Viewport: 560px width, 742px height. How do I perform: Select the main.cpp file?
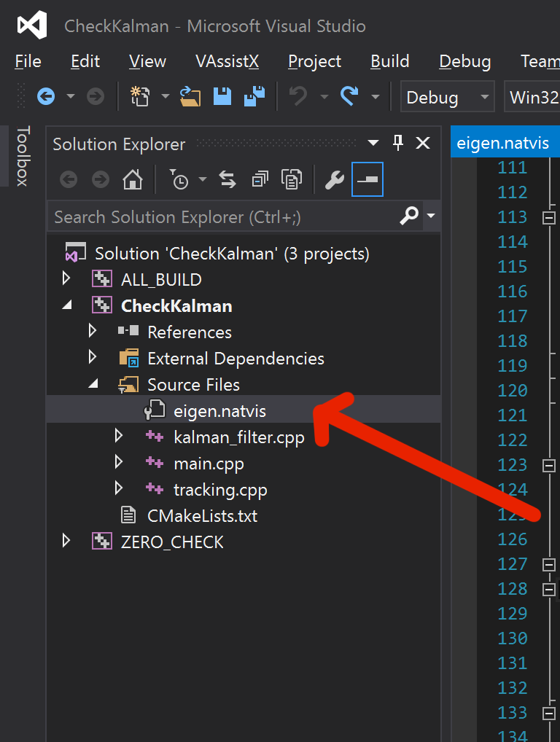[x=209, y=465]
